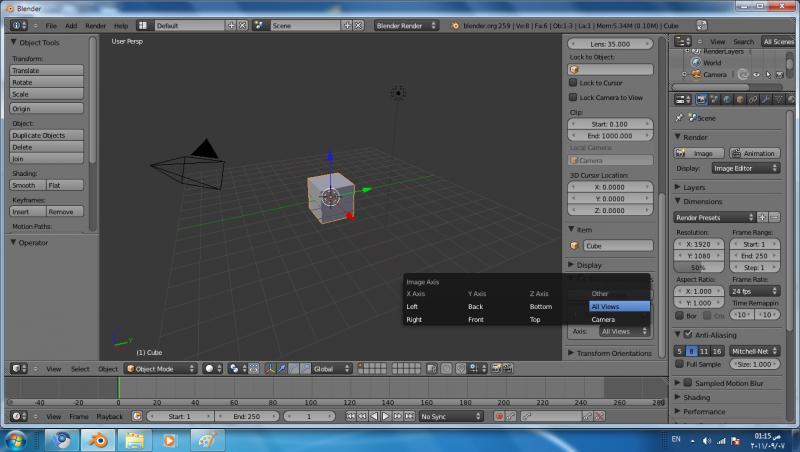
Task: Click the Scene properties tab icon
Action: click(714, 99)
